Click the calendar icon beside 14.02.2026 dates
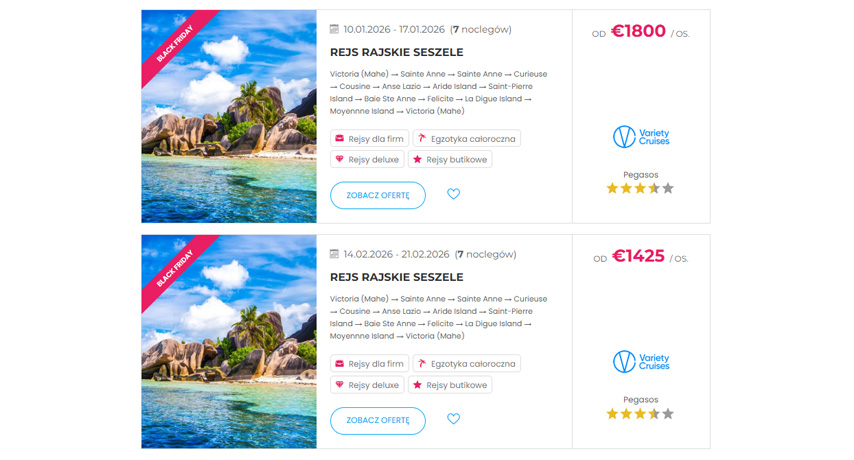This screenshot has height=460, width=854. click(335, 255)
